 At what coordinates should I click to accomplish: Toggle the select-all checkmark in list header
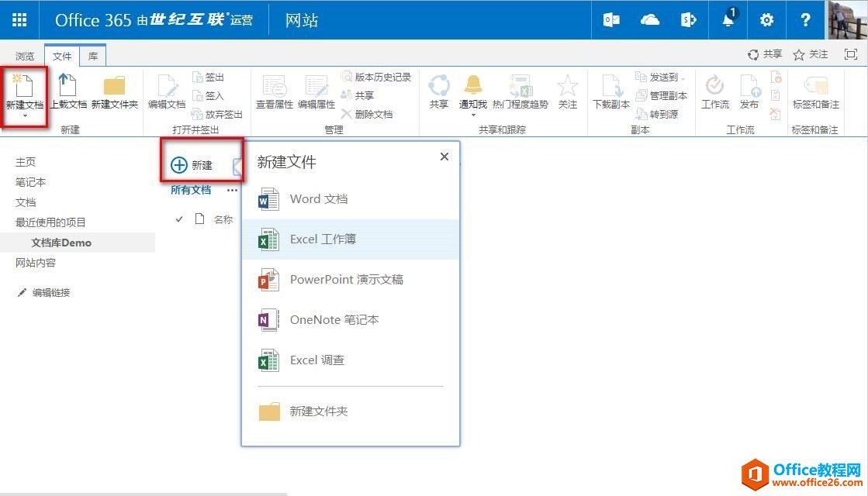point(179,219)
